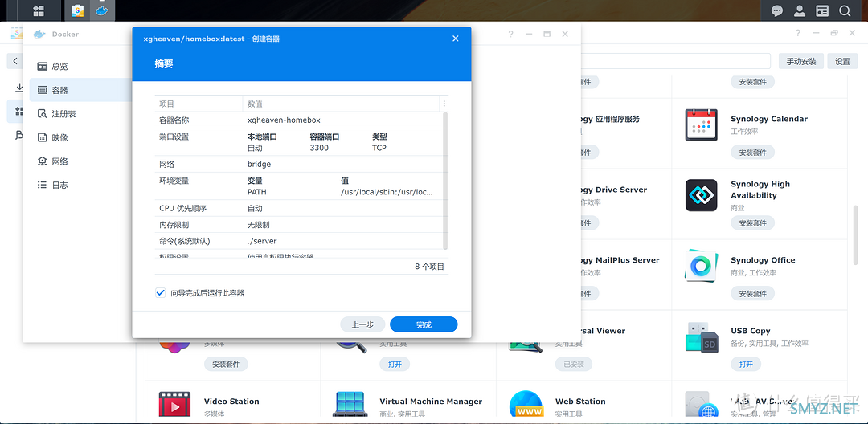Select 无限制 memory limit value
868x424 pixels.
click(x=259, y=225)
